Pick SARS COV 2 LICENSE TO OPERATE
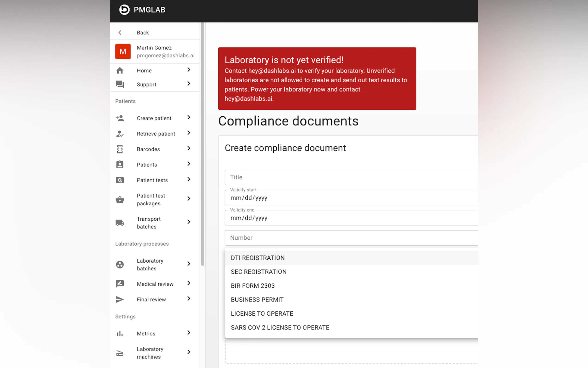The image size is (588, 368). pos(280,327)
